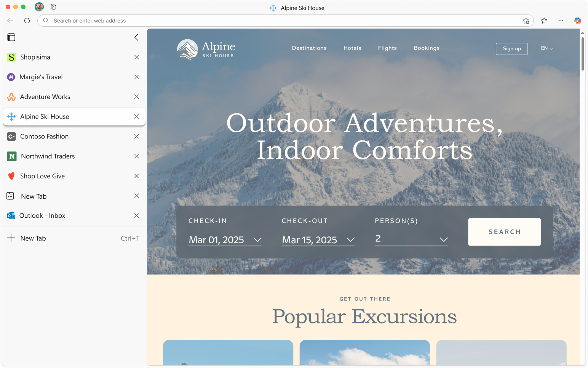Open the Copilot icon in toolbar

(578, 21)
